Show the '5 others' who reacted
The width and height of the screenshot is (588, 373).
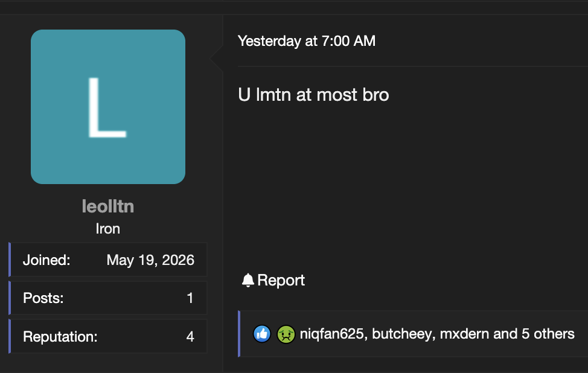pyautogui.click(x=548, y=334)
